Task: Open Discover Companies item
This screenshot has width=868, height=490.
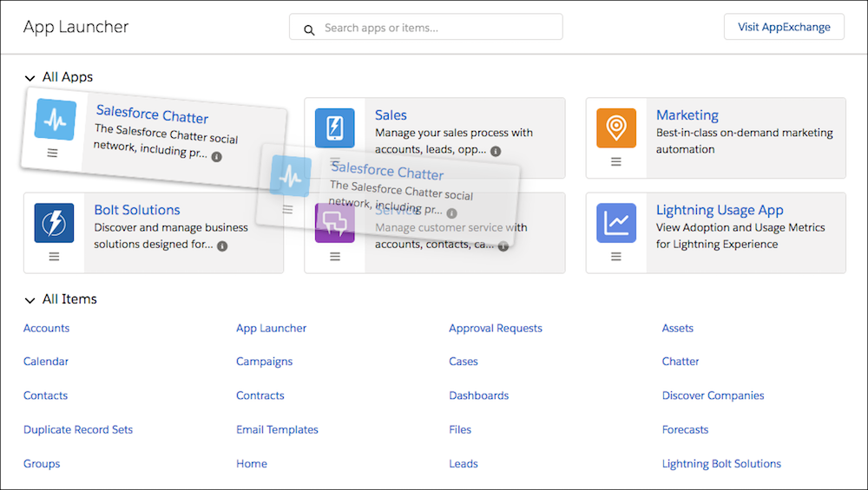Action: 713,395
